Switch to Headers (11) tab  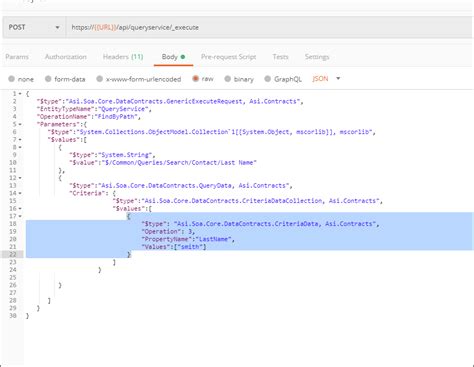pos(123,57)
